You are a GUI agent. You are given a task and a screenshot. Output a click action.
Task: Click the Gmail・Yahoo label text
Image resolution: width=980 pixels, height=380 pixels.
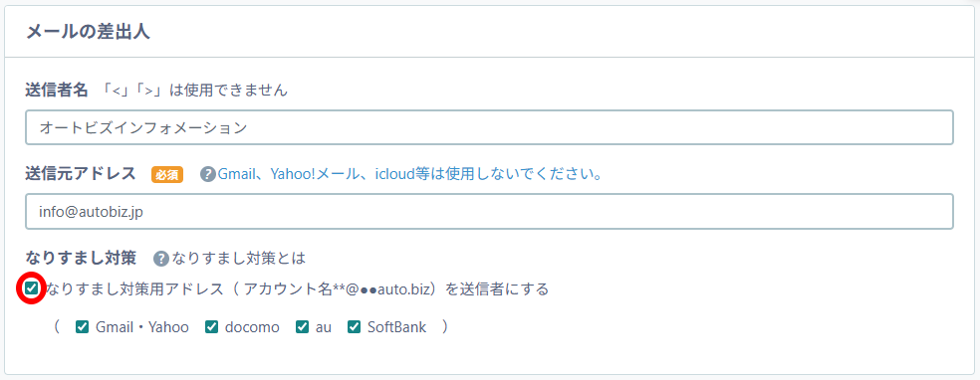click(x=141, y=327)
